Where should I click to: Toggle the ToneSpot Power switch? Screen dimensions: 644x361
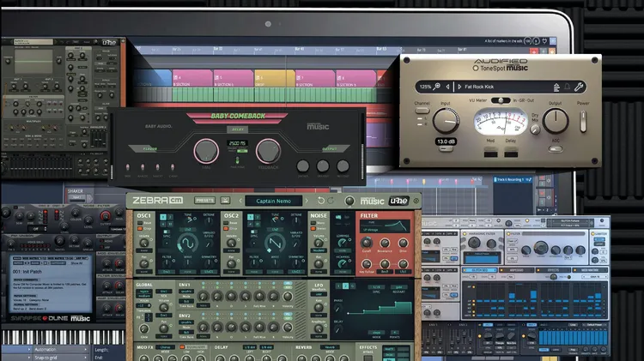tap(583, 122)
